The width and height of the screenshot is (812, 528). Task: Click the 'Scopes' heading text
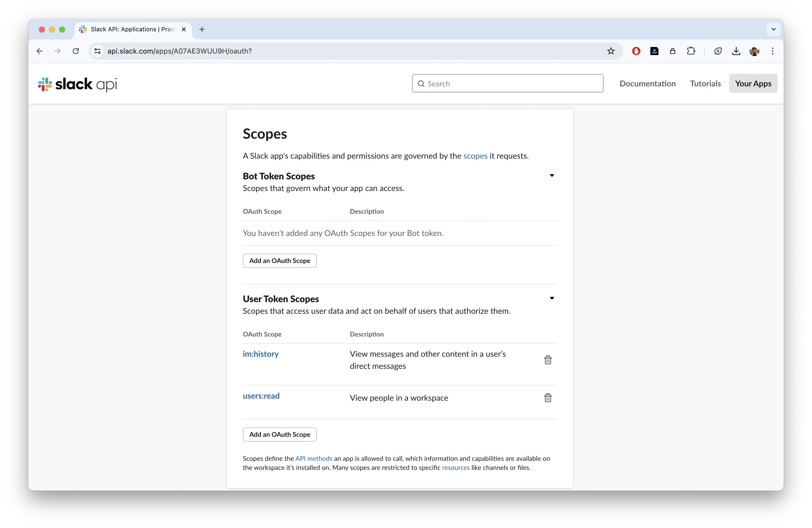click(265, 134)
